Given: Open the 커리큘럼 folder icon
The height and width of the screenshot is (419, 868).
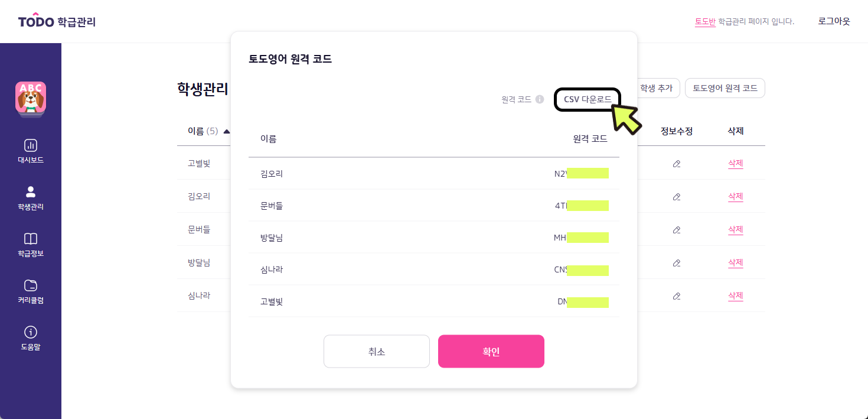Looking at the screenshot, I should (31, 285).
